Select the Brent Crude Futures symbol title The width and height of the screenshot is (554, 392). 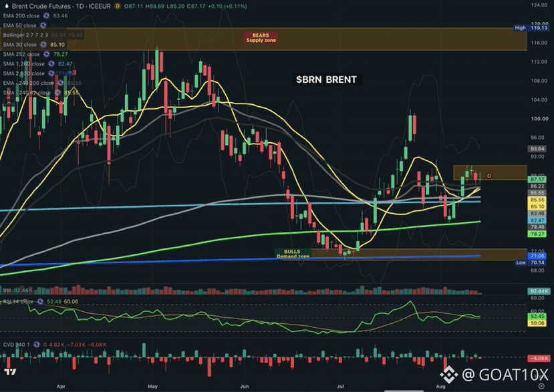click(x=61, y=6)
